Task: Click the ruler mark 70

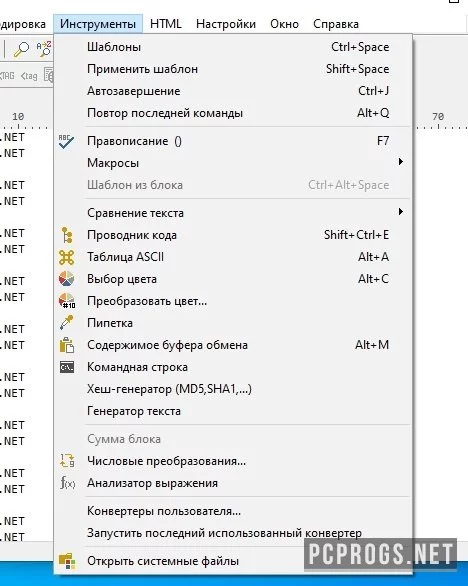Action: click(438, 117)
